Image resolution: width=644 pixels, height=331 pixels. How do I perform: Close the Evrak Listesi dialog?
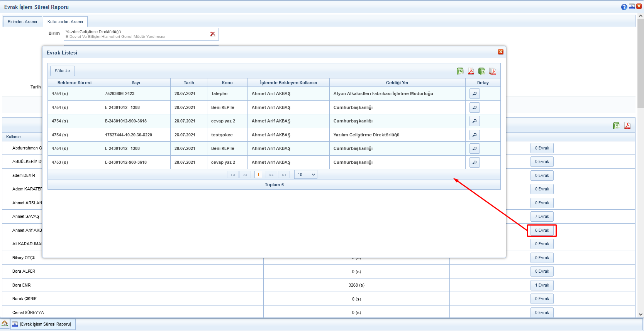501,52
